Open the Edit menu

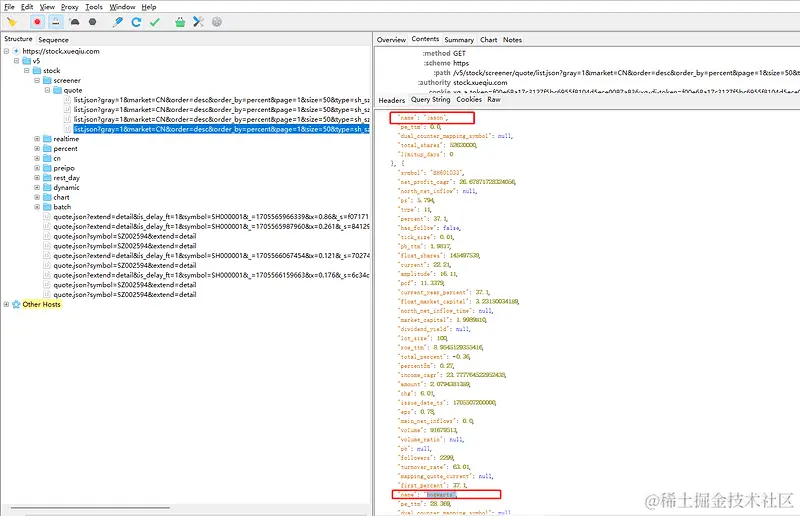[27, 7]
